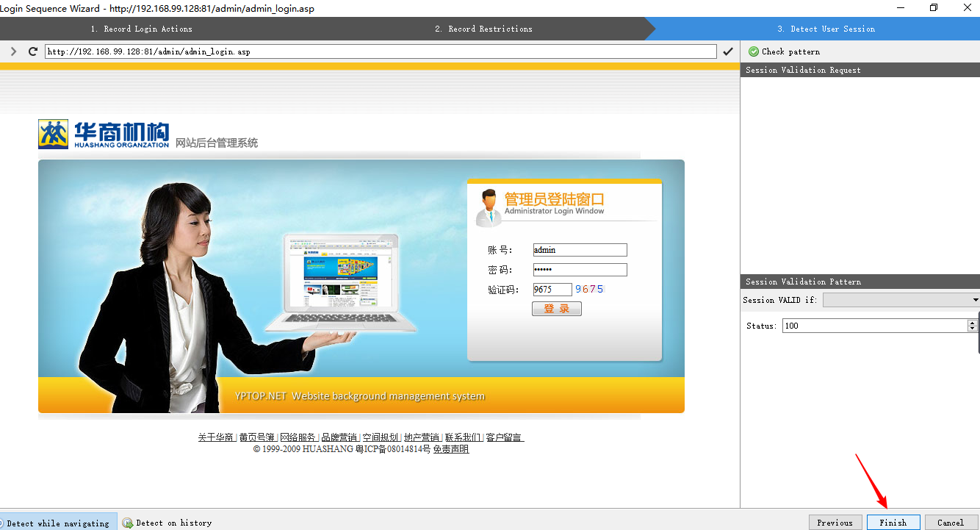Click the forward navigation arrow icon
980x530 pixels.
(x=12, y=51)
